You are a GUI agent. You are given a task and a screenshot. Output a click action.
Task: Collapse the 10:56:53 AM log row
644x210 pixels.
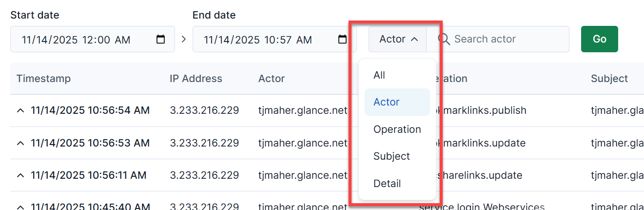[20, 143]
